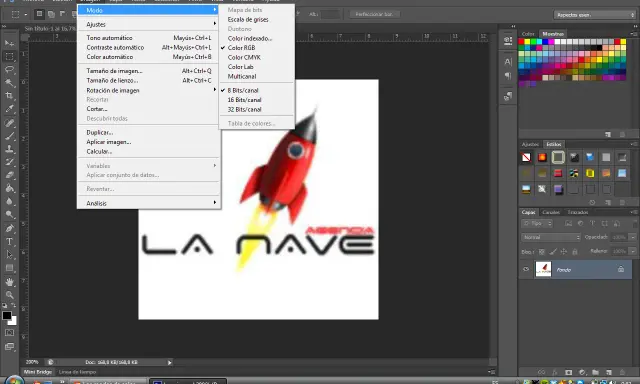Open status bar Doc info arrow
The image size is (640, 384).
(x=169, y=362)
